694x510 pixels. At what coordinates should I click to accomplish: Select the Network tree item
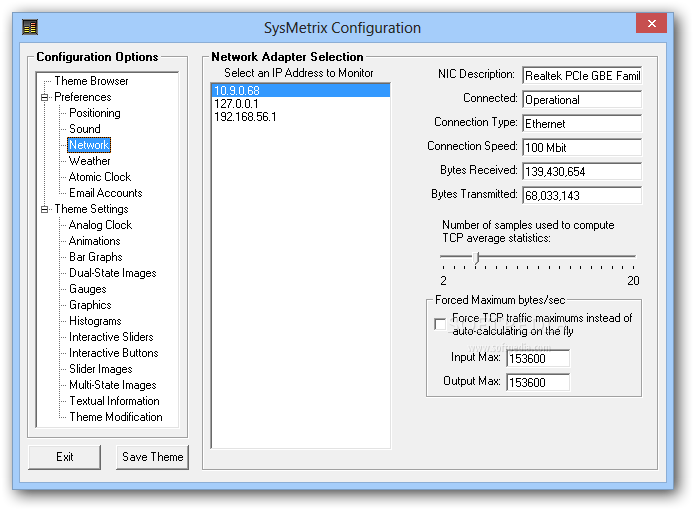[x=89, y=145]
